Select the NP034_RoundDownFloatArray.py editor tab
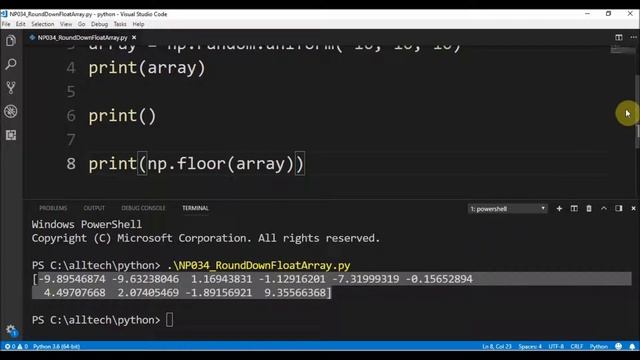 (x=82, y=38)
